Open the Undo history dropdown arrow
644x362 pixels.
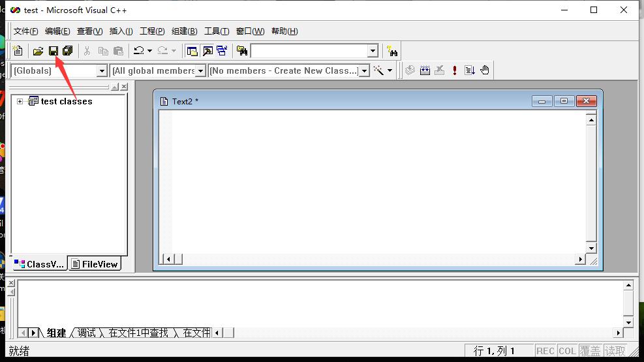(149, 51)
